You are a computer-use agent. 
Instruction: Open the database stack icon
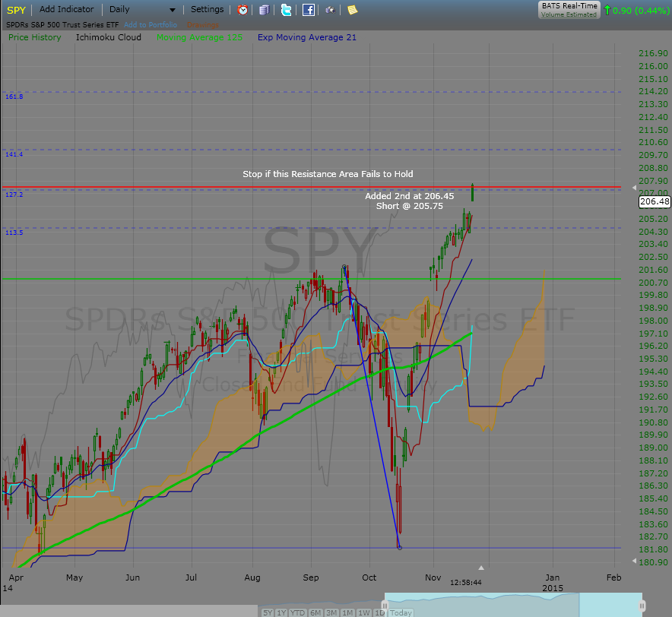point(265,10)
